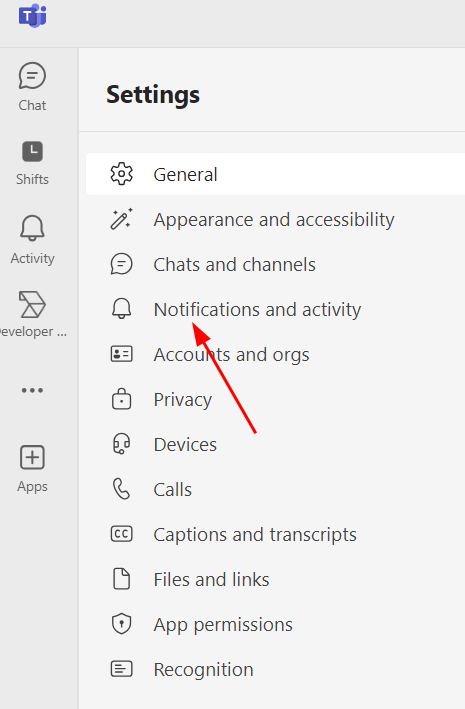
Task: Show more apps via ellipsis icon
Action: [32, 390]
